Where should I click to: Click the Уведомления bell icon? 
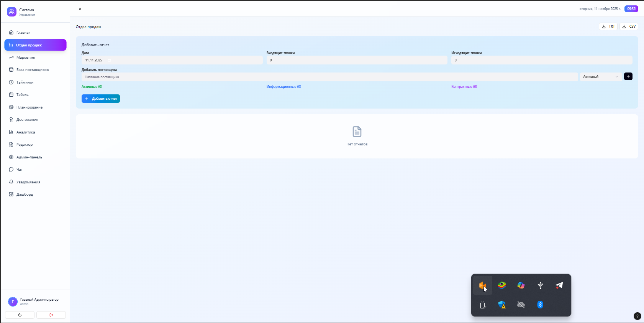(x=11, y=182)
